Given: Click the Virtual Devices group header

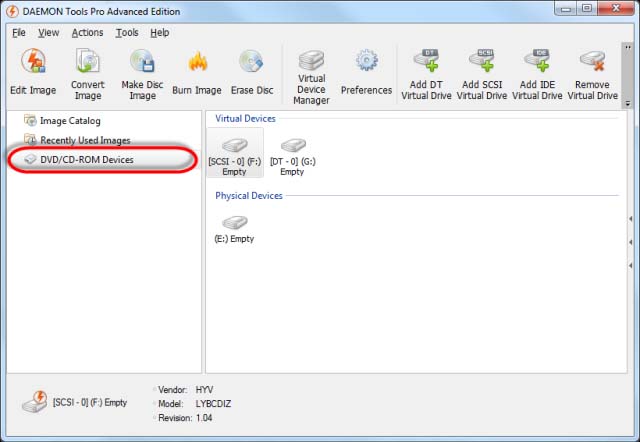Looking at the screenshot, I should coord(245,118).
